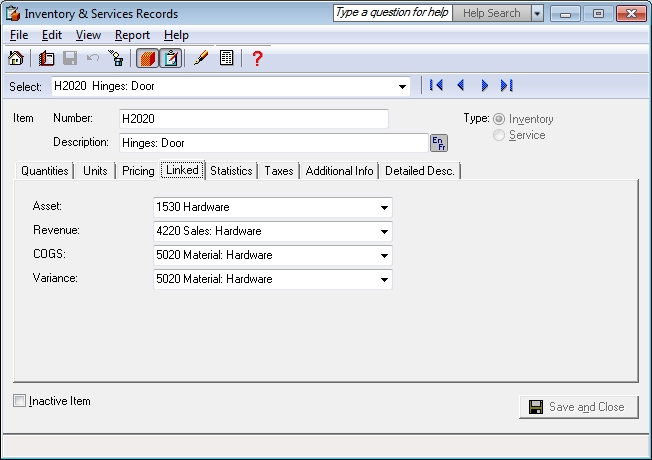Click the Help Search button
The width and height of the screenshot is (652, 460).
(491, 13)
